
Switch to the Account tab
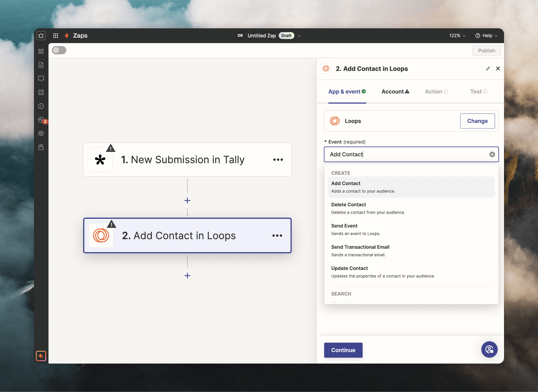coord(395,92)
